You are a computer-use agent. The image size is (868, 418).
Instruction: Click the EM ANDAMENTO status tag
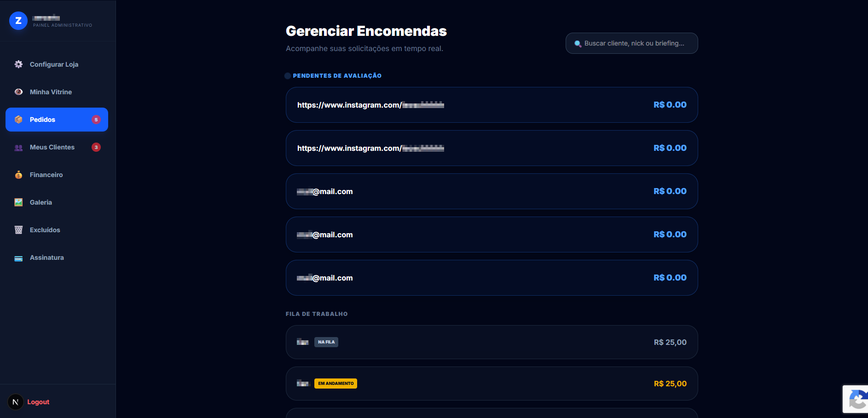click(336, 384)
